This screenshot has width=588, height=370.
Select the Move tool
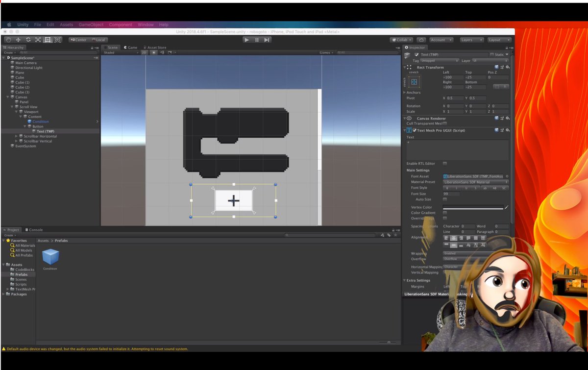(18, 40)
